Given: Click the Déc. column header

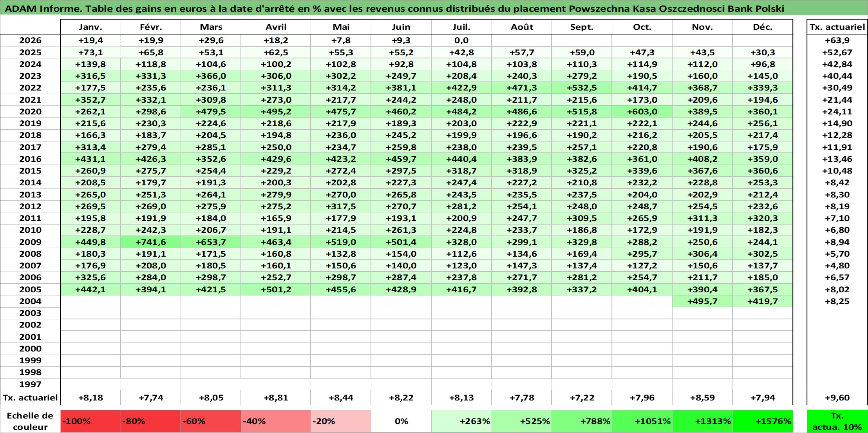Looking at the screenshot, I should tap(763, 27).
